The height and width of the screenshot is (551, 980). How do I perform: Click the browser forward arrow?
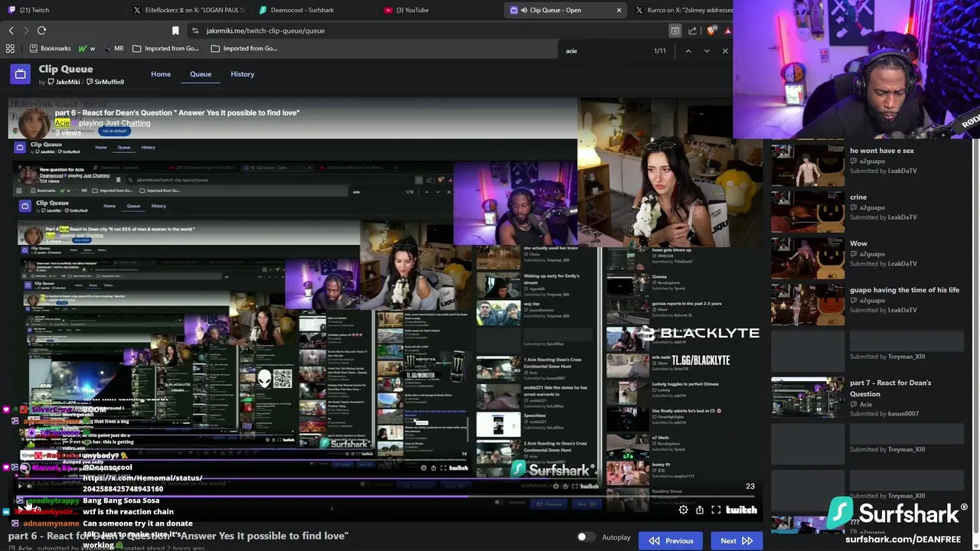[x=26, y=31]
